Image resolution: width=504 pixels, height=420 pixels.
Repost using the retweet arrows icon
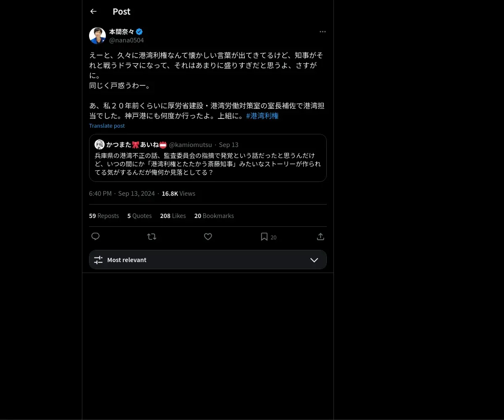pos(152,236)
